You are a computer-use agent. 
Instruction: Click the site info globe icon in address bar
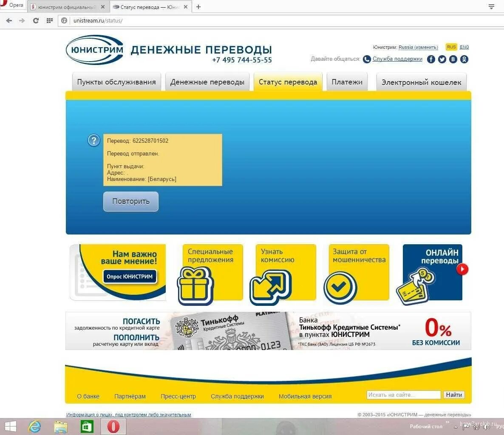[64, 20]
